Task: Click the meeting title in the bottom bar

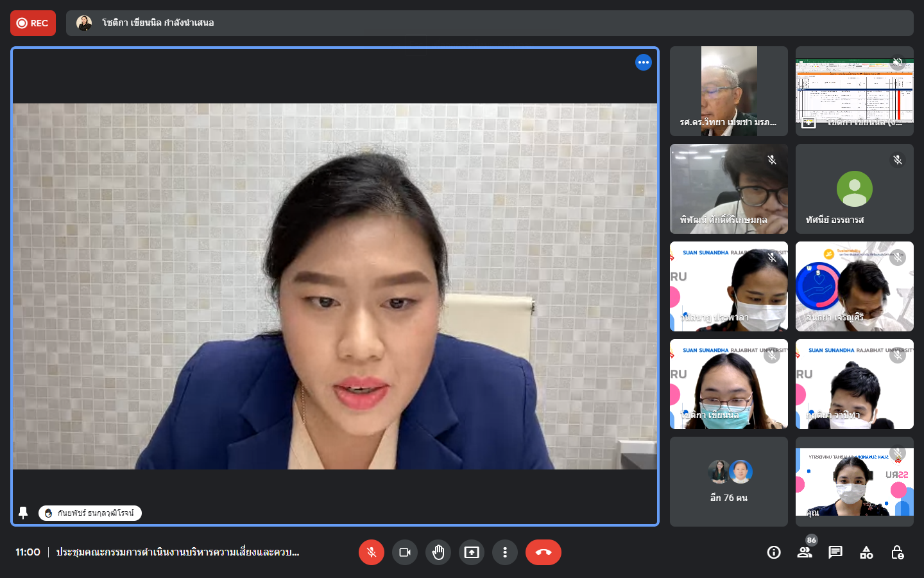Action: click(177, 552)
